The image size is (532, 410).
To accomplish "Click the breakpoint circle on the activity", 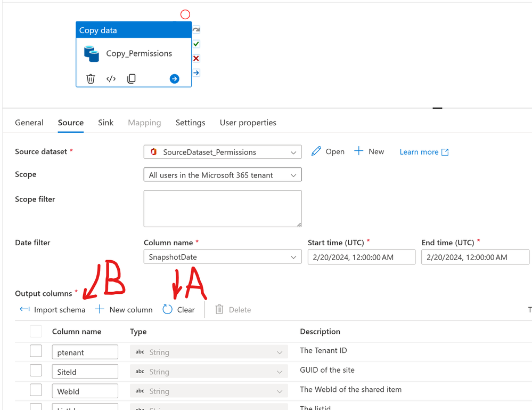I will coord(185,14).
